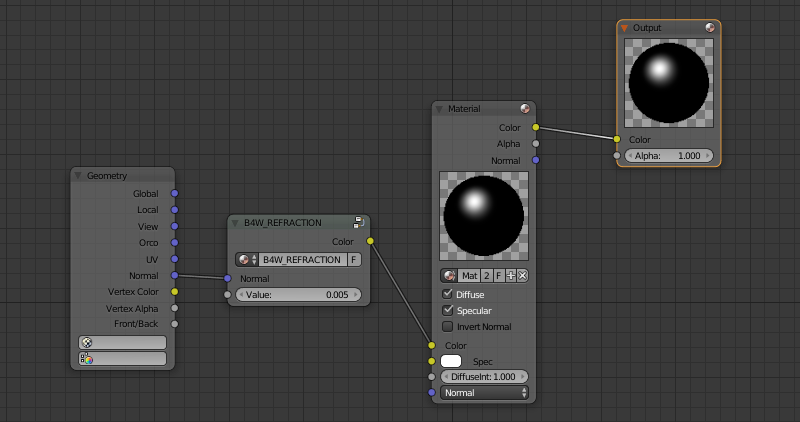Screen dimensions: 800x422
Task: Click the Mat material name field
Action: click(470, 275)
